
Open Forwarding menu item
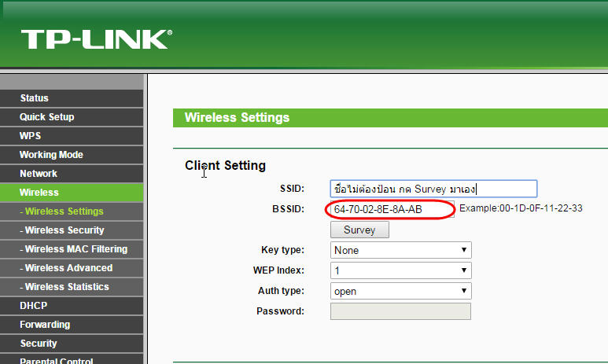(72, 325)
